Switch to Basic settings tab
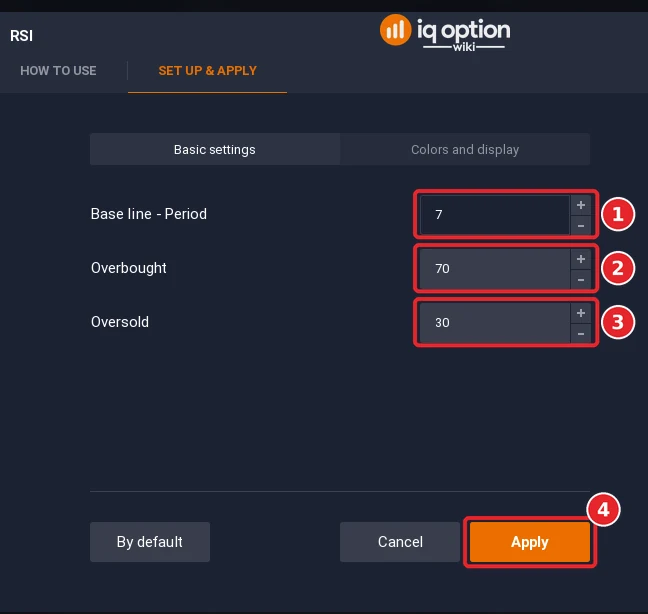Screen dimensions: 648x614 pyautogui.click(x=214, y=149)
